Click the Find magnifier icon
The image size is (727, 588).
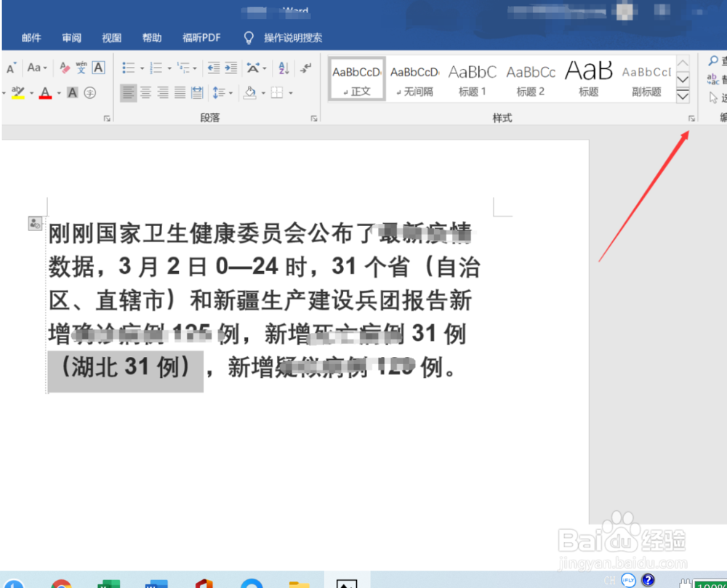(x=713, y=61)
